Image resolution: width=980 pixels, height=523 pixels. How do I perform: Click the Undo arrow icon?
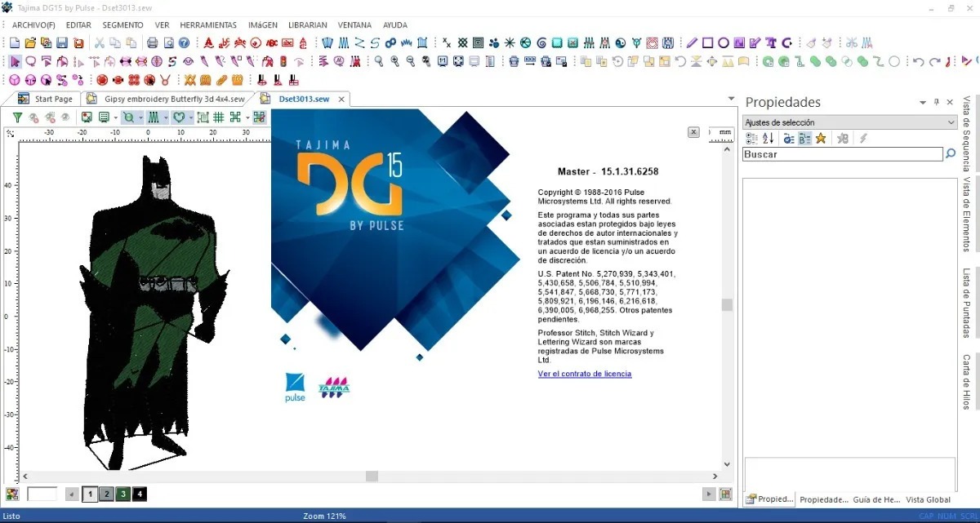tap(918, 61)
